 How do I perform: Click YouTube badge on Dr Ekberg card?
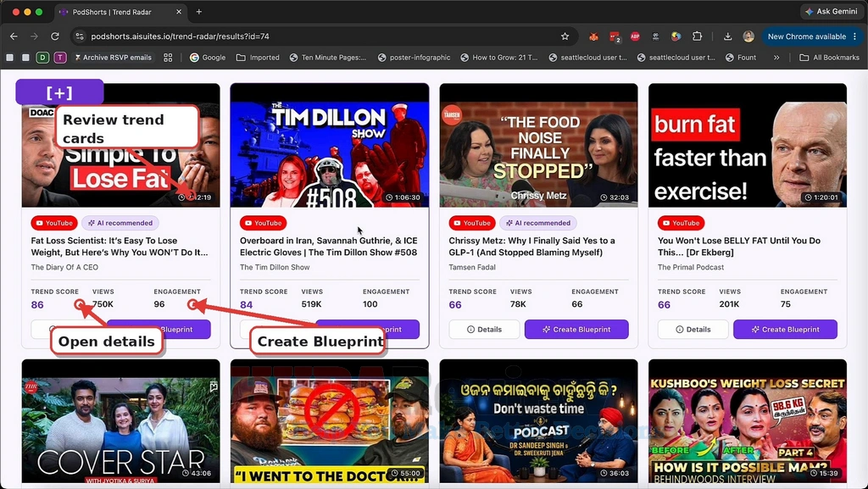[x=681, y=223]
